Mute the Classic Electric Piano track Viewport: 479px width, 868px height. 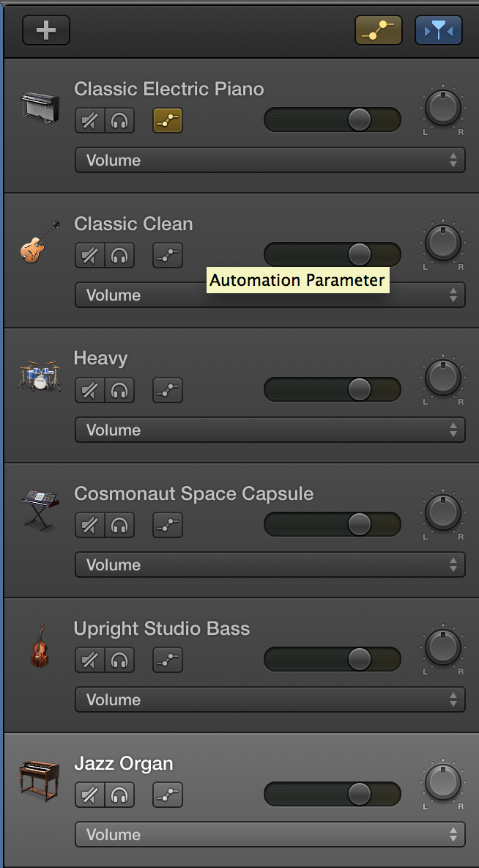tap(89, 121)
